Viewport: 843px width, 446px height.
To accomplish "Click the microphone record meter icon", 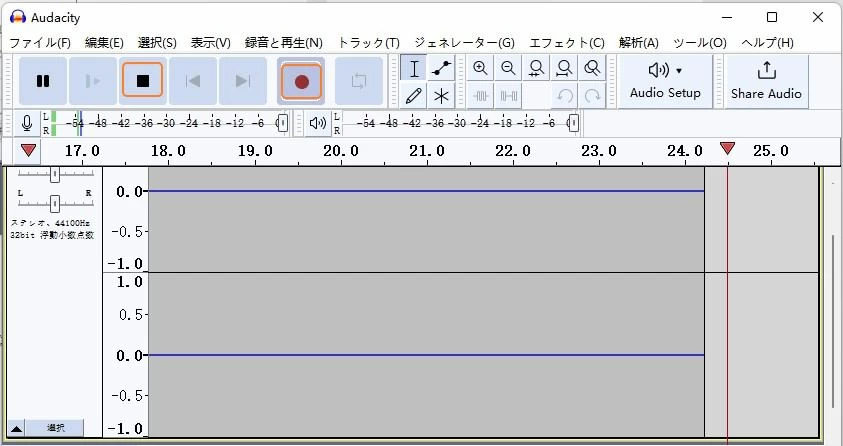I will pyautogui.click(x=28, y=123).
